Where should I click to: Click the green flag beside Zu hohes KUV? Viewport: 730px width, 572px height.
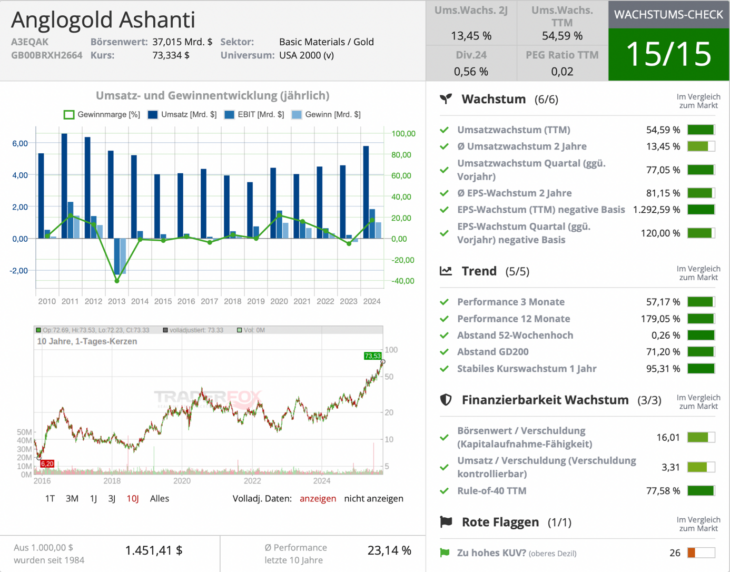[445, 553]
